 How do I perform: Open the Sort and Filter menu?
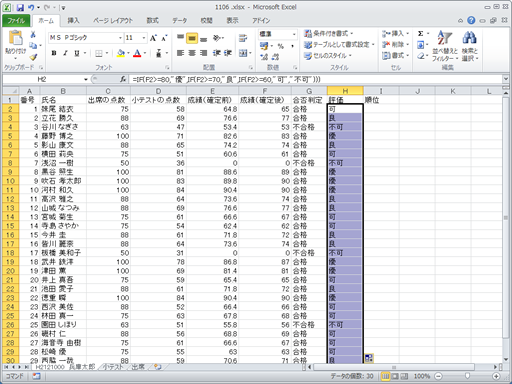[x=445, y=46]
